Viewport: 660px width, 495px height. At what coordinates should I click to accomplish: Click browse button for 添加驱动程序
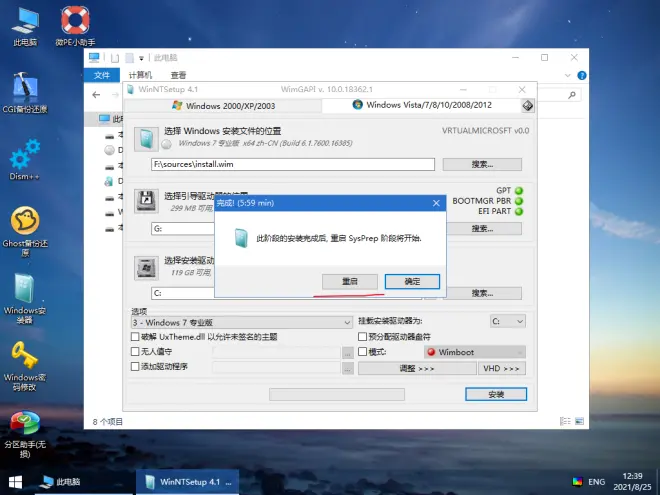348,369
